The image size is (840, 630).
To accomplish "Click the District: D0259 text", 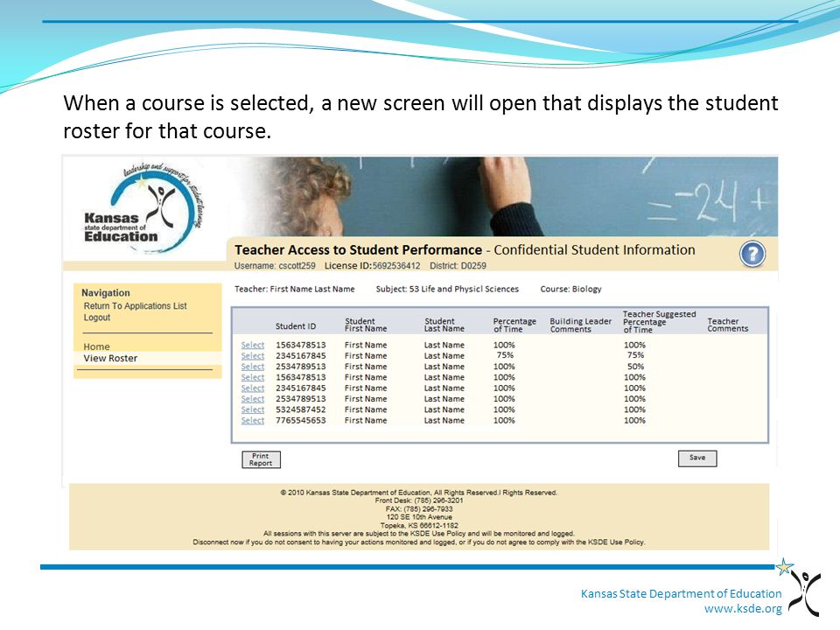I will [458, 266].
